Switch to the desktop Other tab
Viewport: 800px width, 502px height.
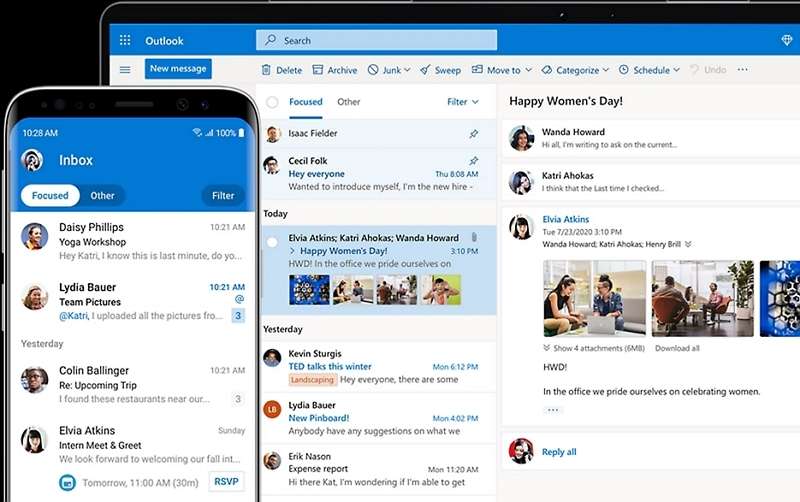tap(348, 102)
